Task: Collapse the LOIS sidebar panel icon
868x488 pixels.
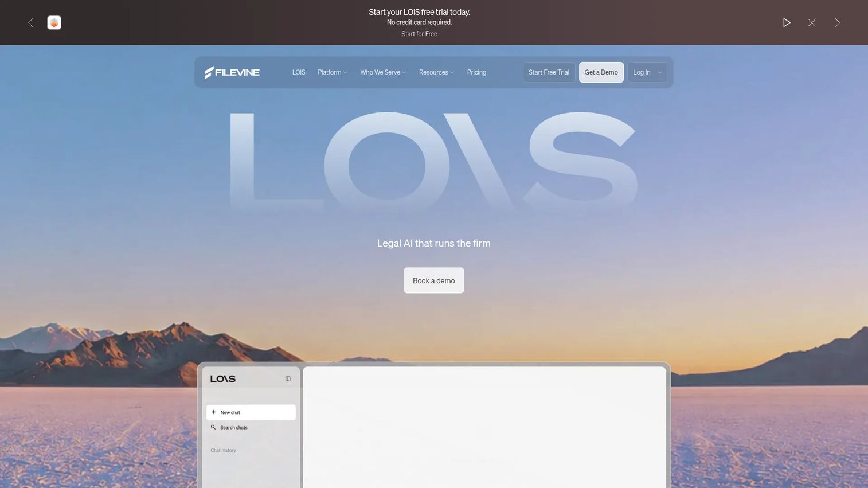Action: coord(288,379)
